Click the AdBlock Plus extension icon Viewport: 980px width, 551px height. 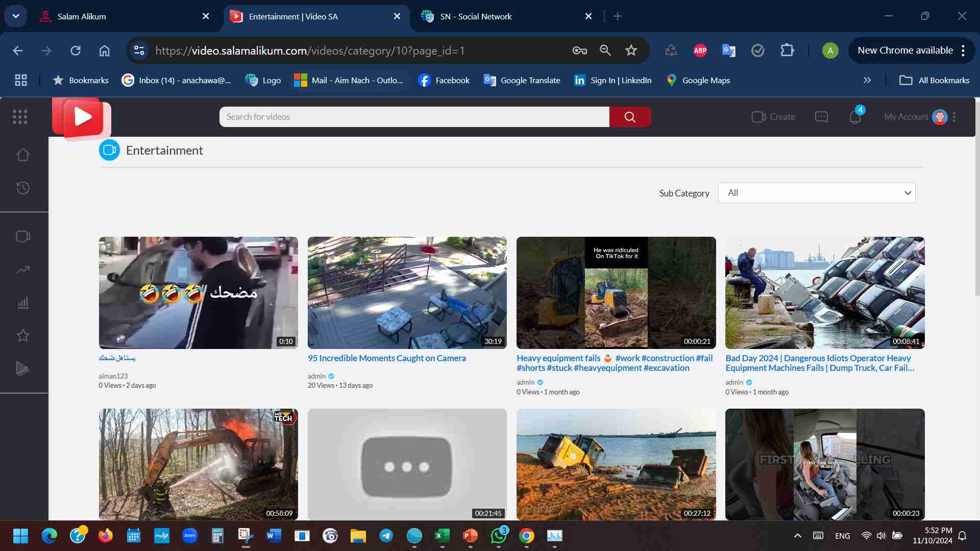point(700,51)
